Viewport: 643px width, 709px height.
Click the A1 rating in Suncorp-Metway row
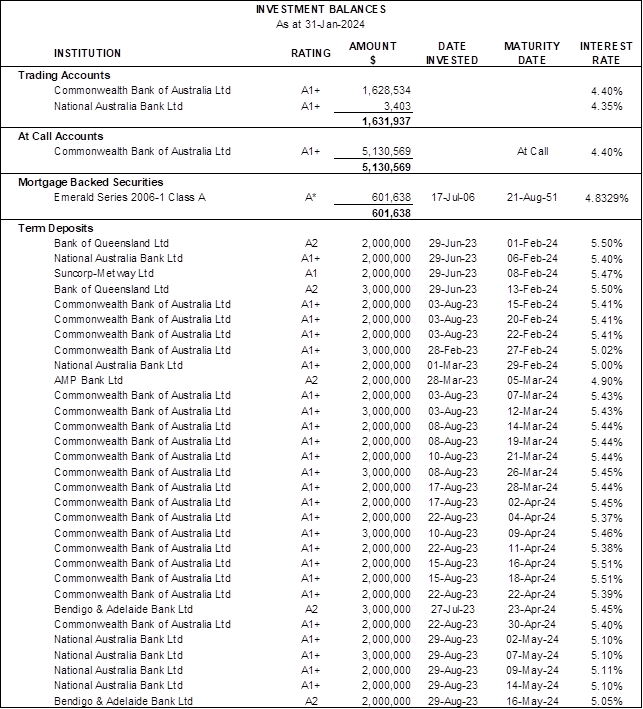pos(311,274)
